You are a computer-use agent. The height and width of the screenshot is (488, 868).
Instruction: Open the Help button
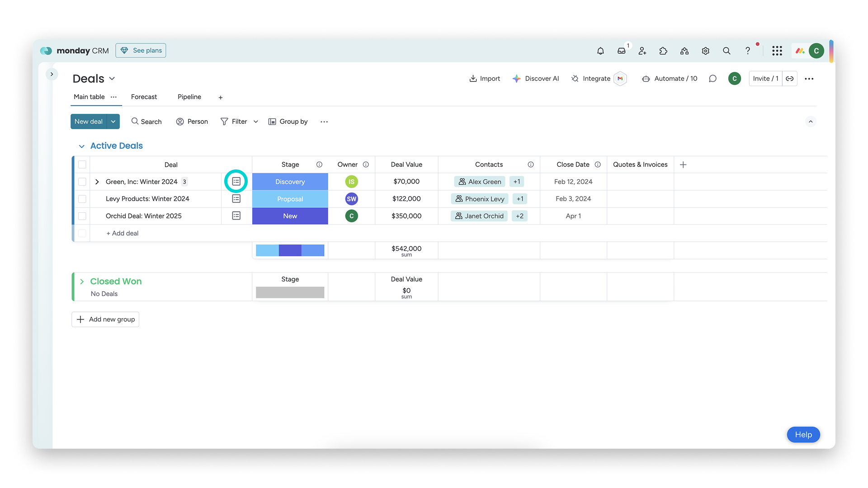803,435
